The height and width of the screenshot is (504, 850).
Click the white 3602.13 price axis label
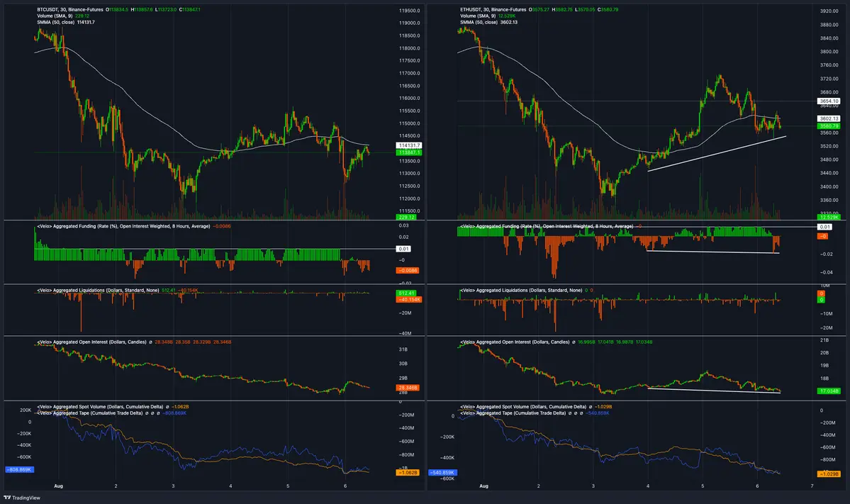coord(829,118)
